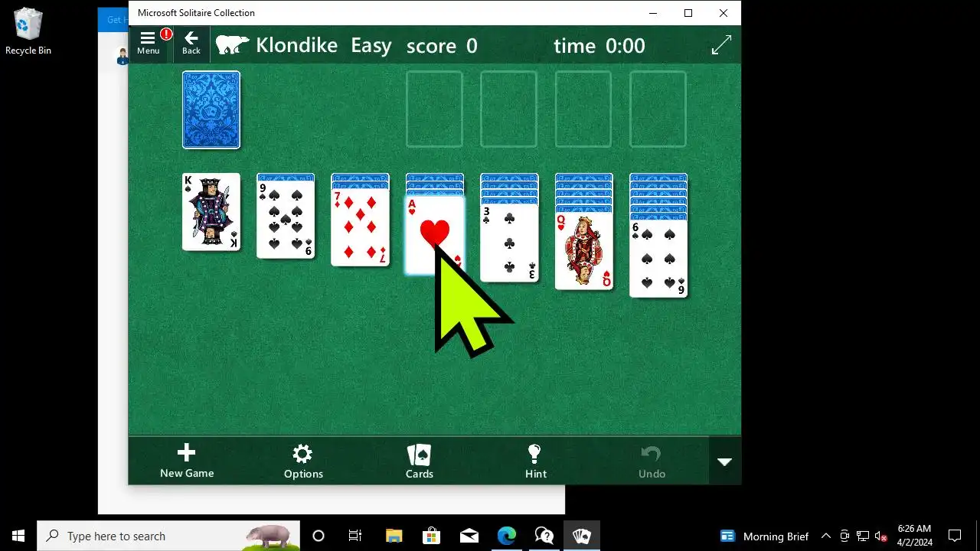The image size is (980, 551).
Task: Draw from the face-down stock pile
Action: coord(211,109)
